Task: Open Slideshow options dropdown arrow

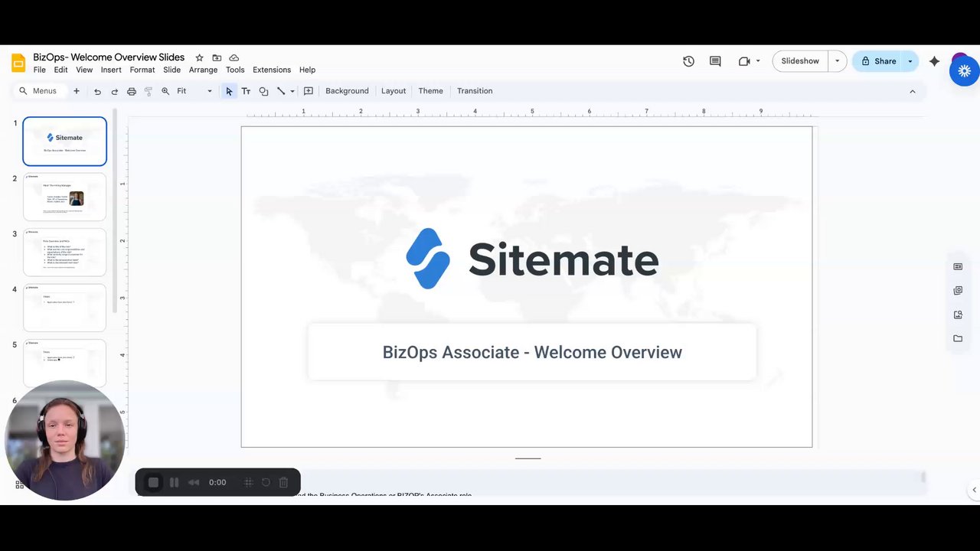Action: (837, 61)
